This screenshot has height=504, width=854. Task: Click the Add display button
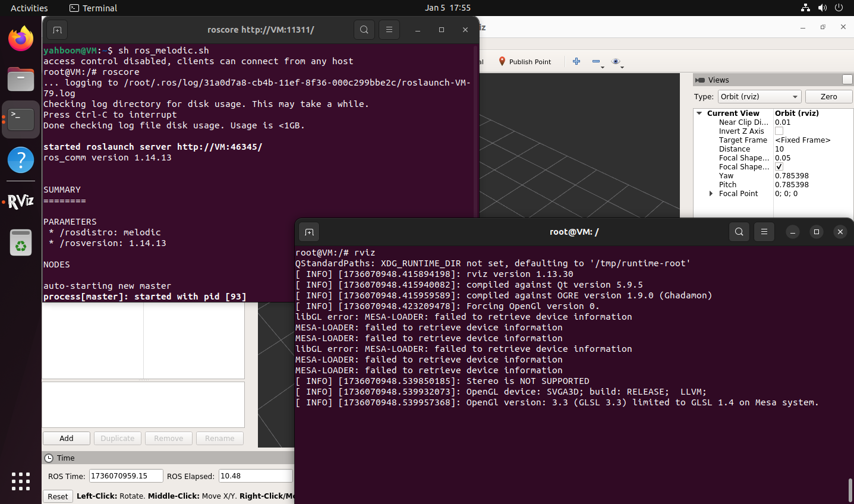[67, 438]
